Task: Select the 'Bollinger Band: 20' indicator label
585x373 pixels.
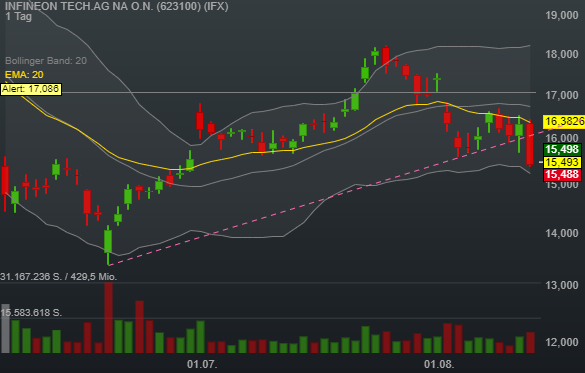Action: 46,61
